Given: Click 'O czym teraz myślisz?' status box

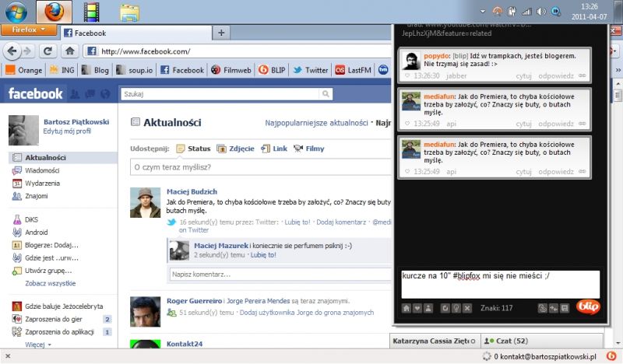Looking at the screenshot, I should 261,167.
